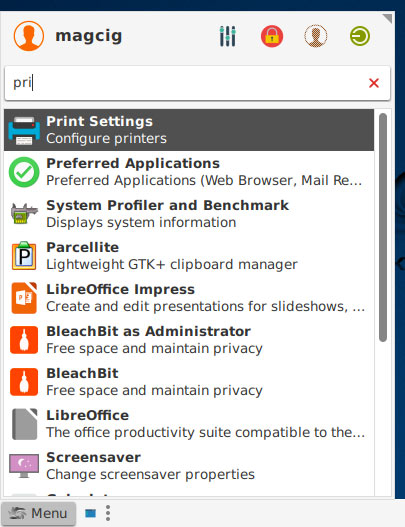Viewport: 405px width, 527px height.
Task: Click the blue window icon in taskbar
Action: [x=90, y=513]
